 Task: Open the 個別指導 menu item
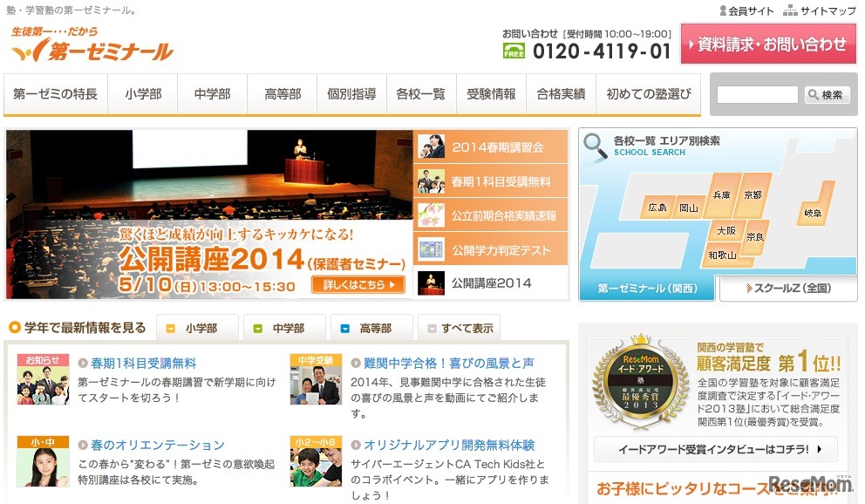[352, 94]
